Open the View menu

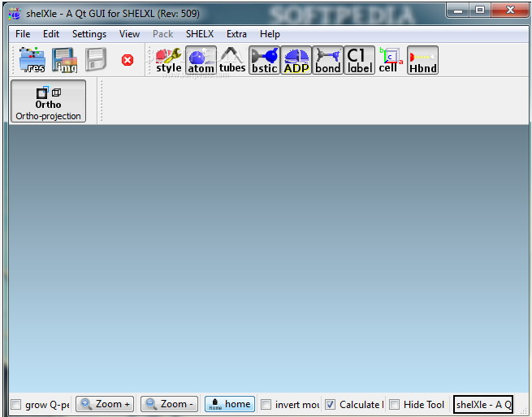click(x=129, y=34)
